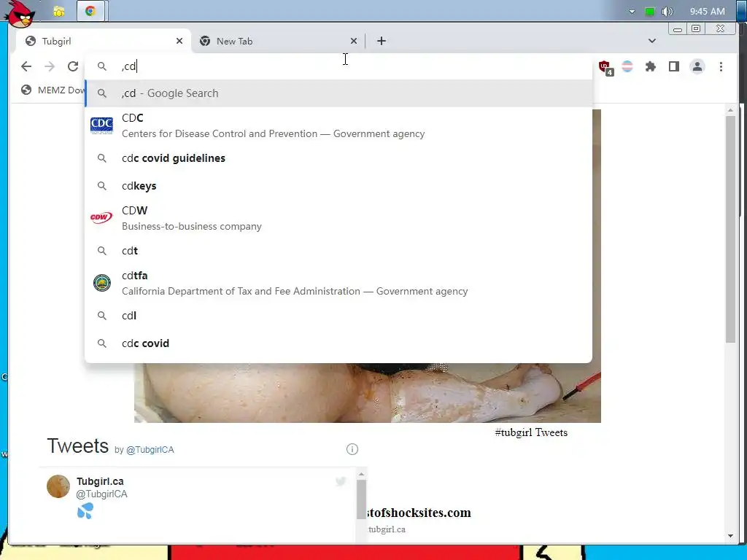Click the water droplets emoji in tweet
The height and width of the screenshot is (560, 747).
coord(85,511)
